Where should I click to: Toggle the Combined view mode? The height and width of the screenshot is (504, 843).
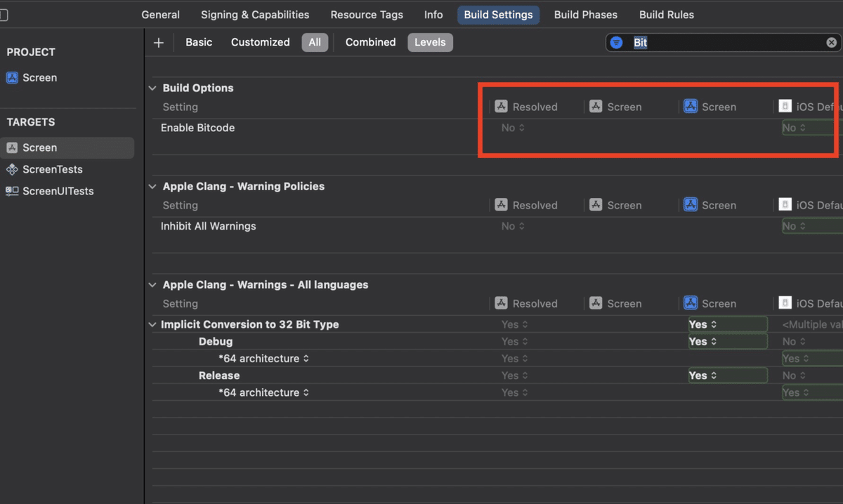370,42
